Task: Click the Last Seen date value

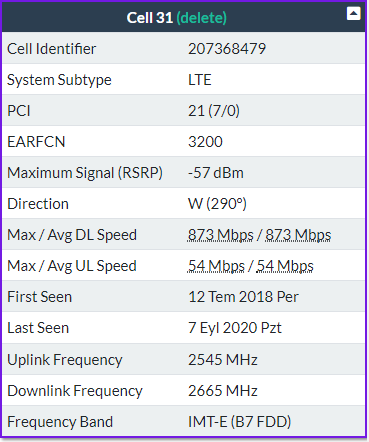Action: pyautogui.click(x=235, y=328)
